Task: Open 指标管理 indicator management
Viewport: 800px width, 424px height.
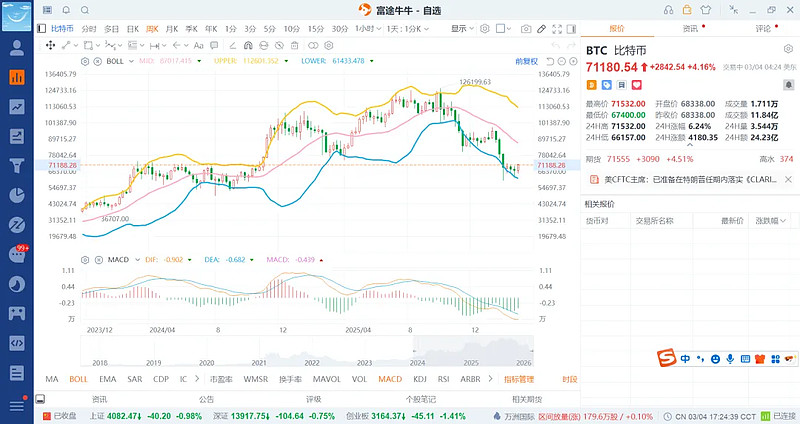Action: click(519, 379)
